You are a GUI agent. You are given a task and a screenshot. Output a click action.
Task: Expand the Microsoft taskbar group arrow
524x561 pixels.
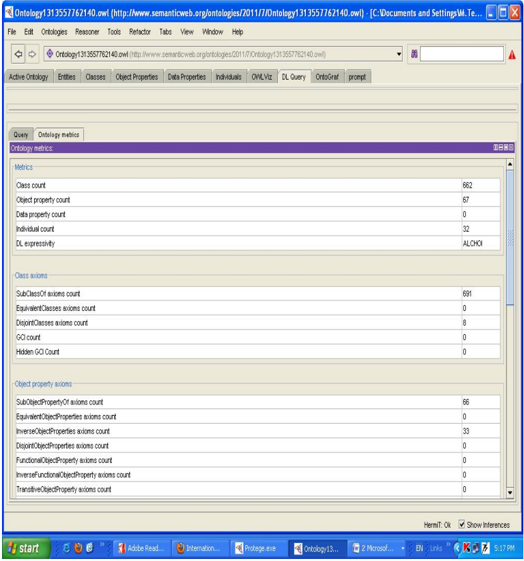coord(403,548)
